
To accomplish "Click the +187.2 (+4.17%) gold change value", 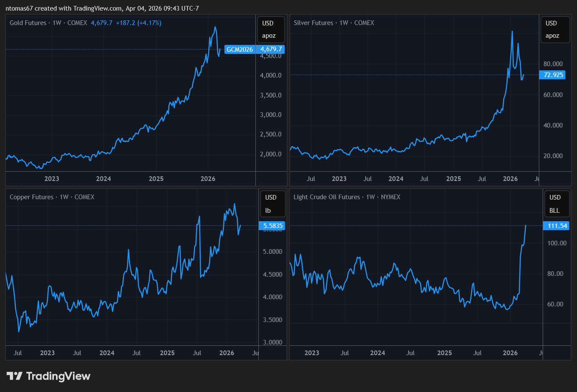I will click(x=138, y=23).
